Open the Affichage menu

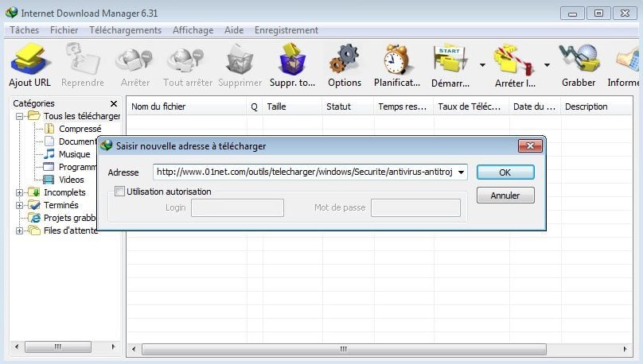coord(193,30)
